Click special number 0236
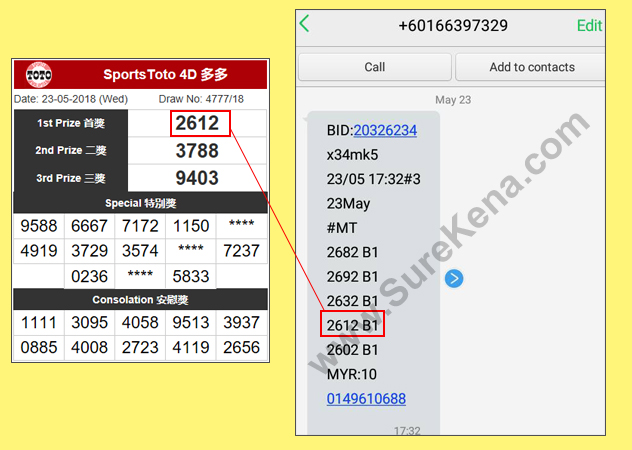This screenshot has height=450, width=632. 89,277
